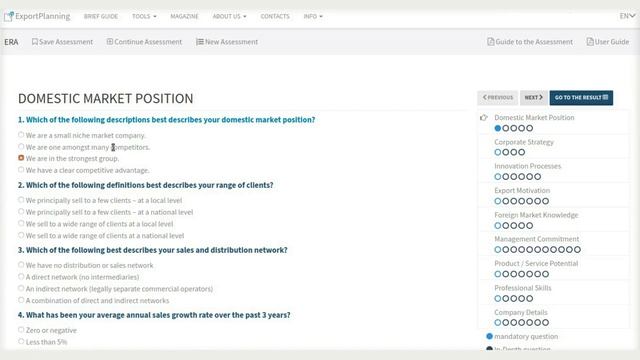Click the first circle under Management Commitment
This screenshot has width=640, height=360.
pyautogui.click(x=498, y=250)
